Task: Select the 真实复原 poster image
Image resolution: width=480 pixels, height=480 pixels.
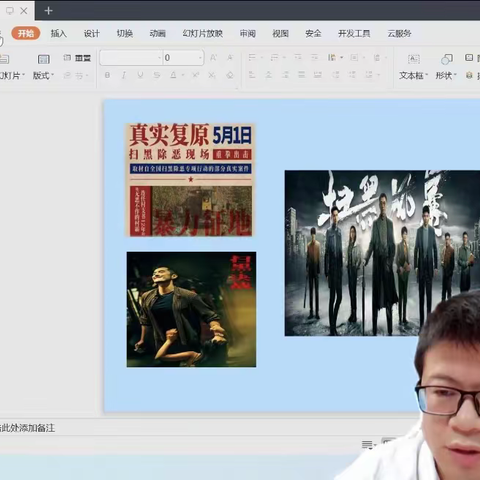Action: pos(190,180)
